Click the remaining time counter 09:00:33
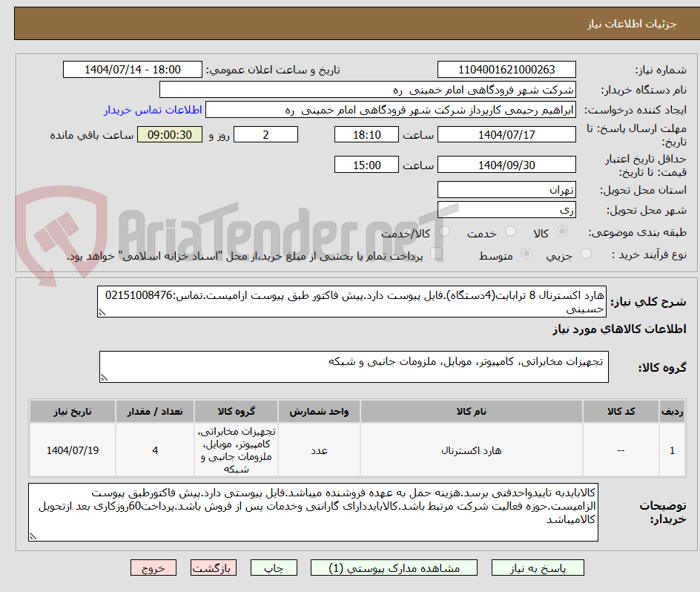Screen dimensions: 700x592 (x=169, y=135)
